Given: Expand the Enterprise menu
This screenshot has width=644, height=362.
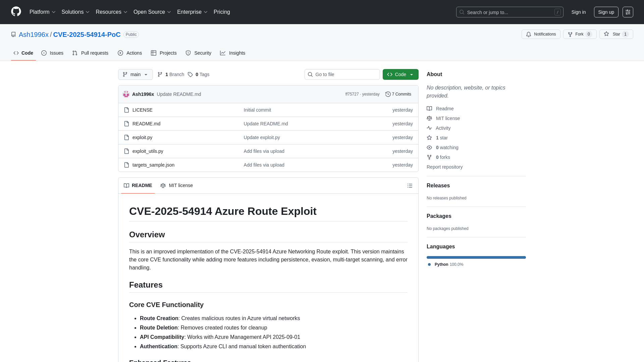Looking at the screenshot, I should tap(193, 12).
